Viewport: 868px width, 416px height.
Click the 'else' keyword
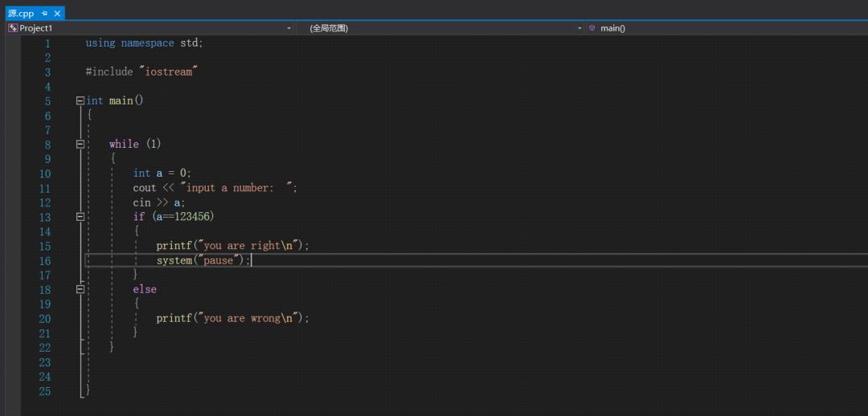(145, 289)
